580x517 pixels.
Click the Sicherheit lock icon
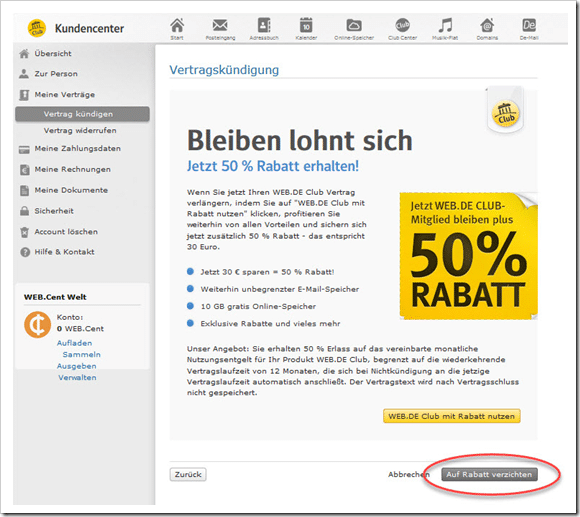pos(24,211)
